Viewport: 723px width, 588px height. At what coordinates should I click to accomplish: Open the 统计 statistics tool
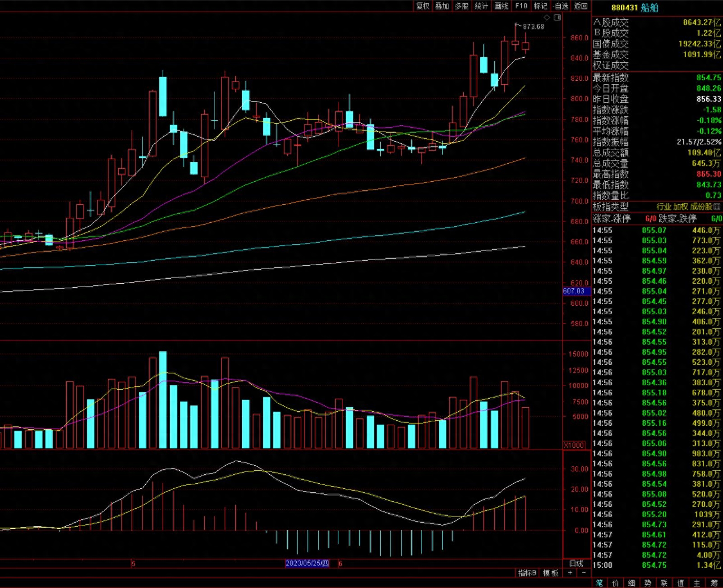[481, 6]
